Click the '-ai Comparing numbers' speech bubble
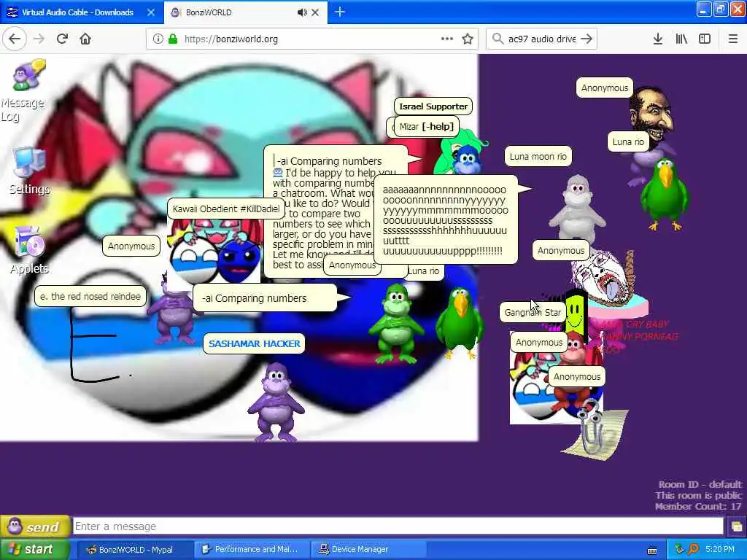 264,298
